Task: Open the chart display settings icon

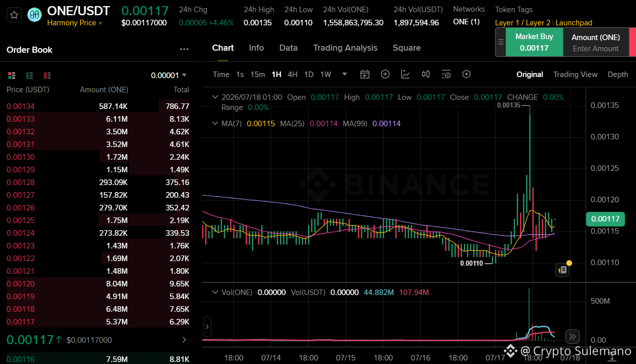Action: point(446,75)
